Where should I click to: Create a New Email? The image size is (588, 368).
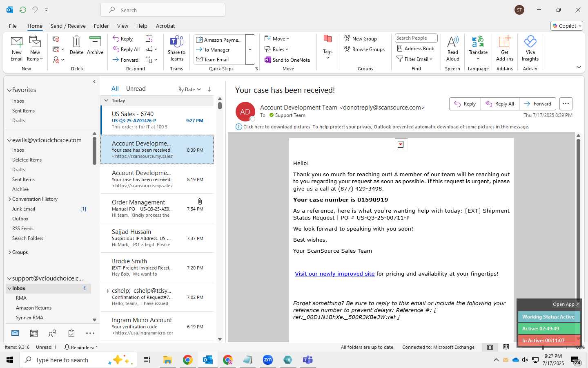point(17,48)
